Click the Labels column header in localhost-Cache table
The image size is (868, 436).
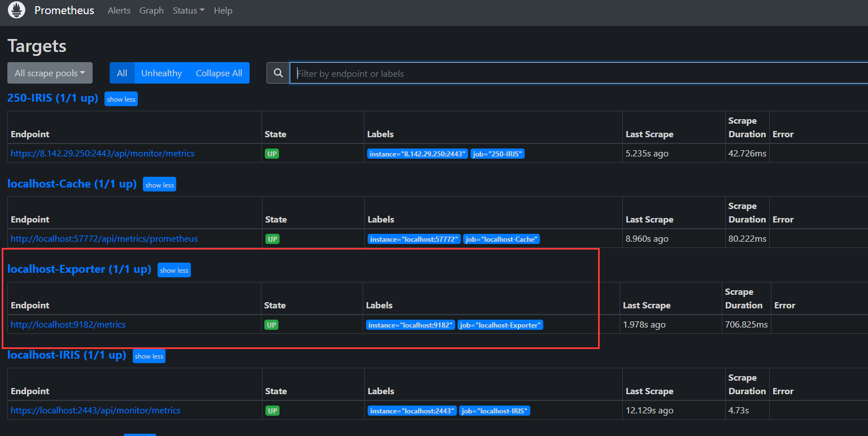coord(381,219)
